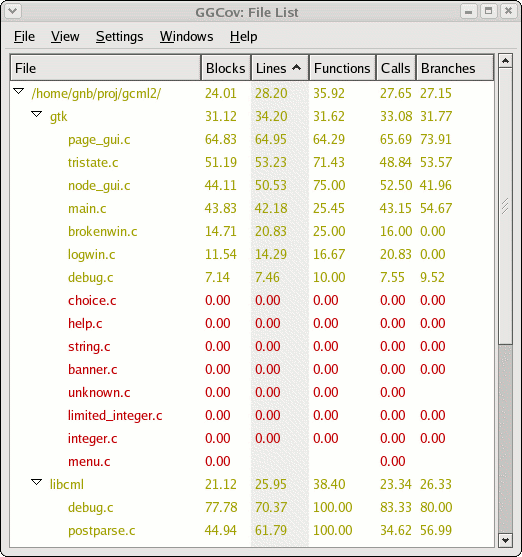Select the postparse.c file row
This screenshot has width=522, height=557.
(252, 530)
